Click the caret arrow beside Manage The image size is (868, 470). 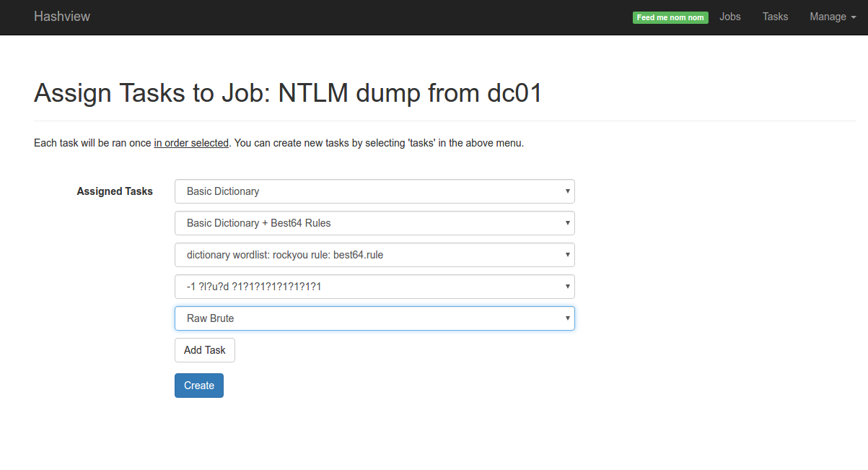coord(843,17)
